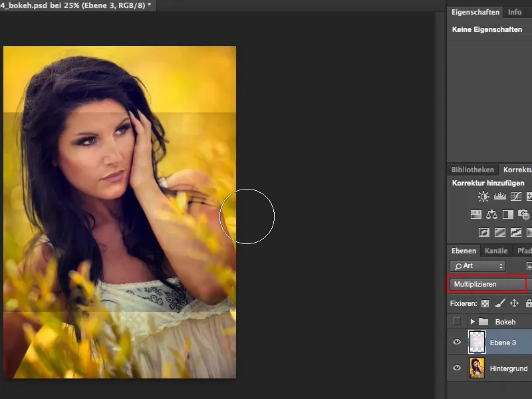Lock layer position (move arrows icon)
Viewport: 532px width, 399px height.
[514, 303]
